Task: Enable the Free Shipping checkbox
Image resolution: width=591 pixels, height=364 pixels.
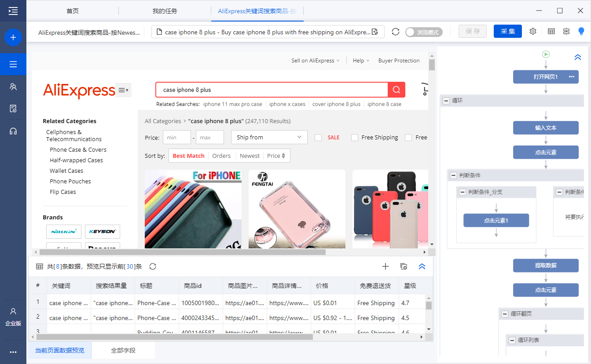Action: 355,138
